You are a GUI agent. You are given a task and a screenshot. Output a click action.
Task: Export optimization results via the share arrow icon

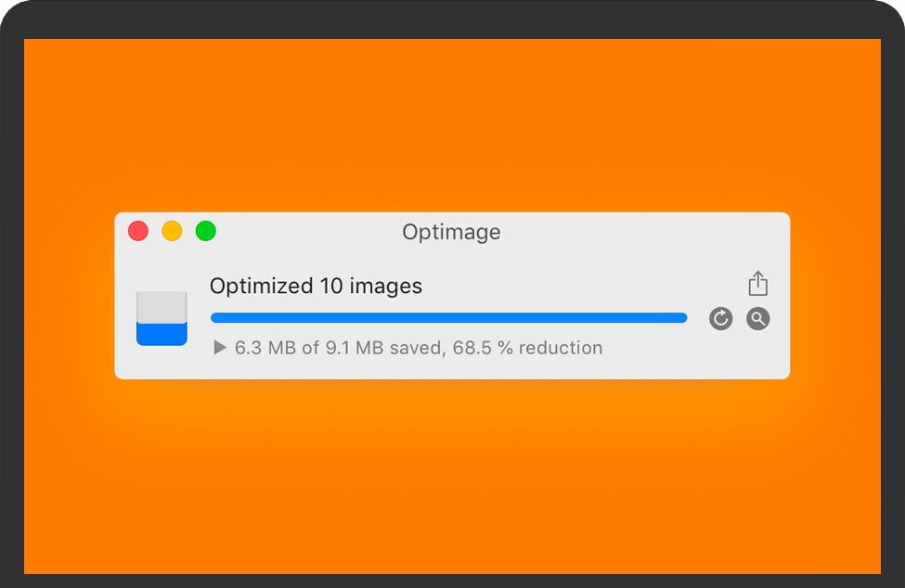click(757, 283)
